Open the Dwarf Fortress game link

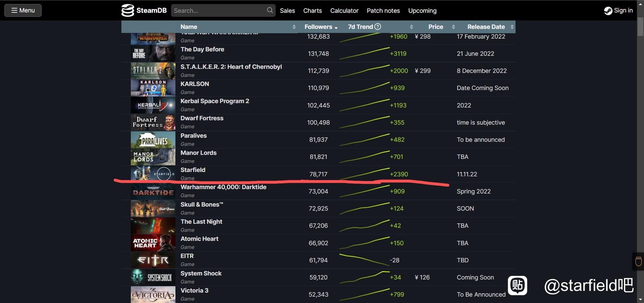click(202, 118)
